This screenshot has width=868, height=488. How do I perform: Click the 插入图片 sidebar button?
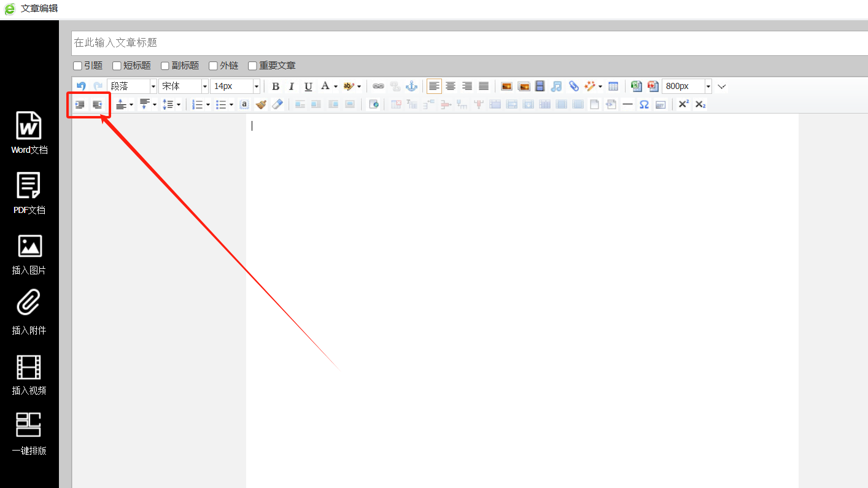(x=29, y=253)
